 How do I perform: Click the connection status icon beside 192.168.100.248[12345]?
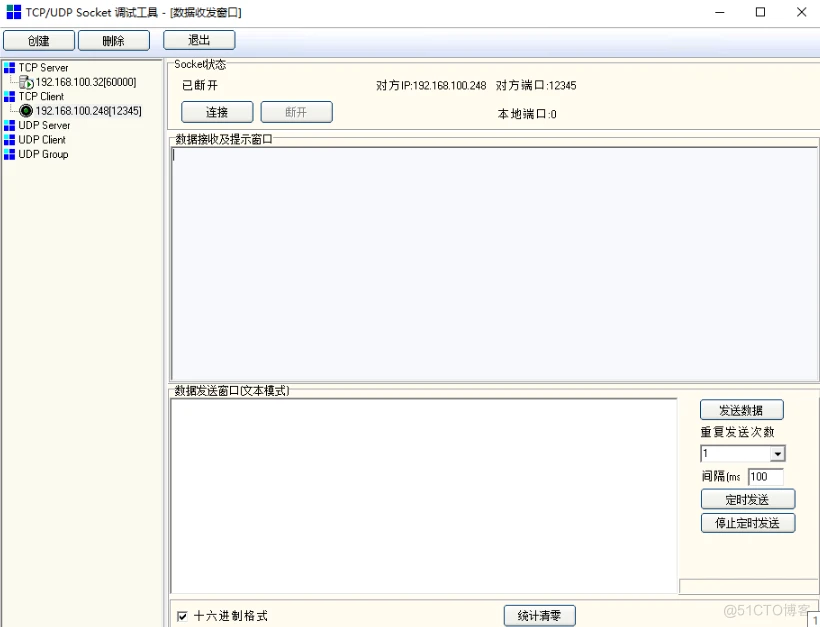pyautogui.click(x=27, y=110)
